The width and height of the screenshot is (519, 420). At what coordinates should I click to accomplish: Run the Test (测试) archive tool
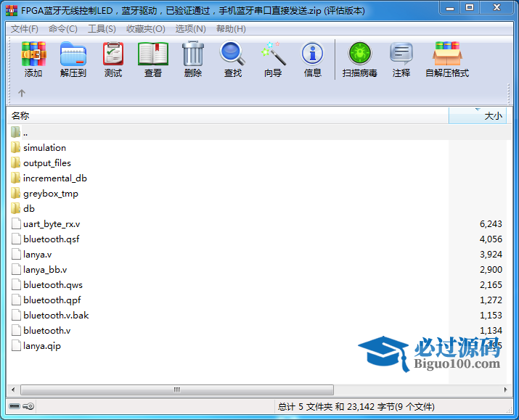113,54
